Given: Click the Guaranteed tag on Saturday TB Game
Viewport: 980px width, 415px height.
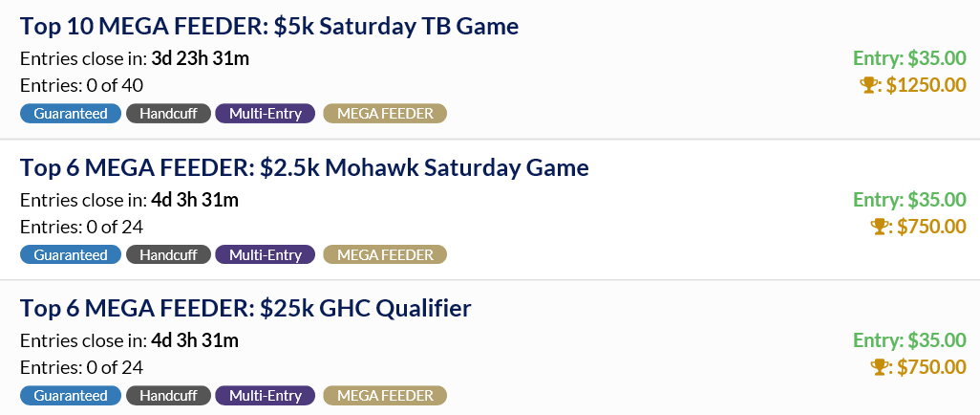Looking at the screenshot, I should pos(71,114).
